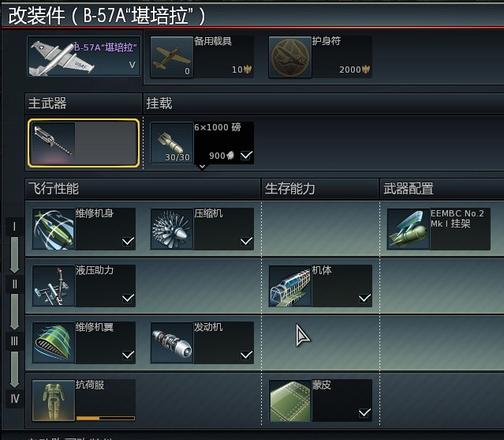Expand the 6×1000 磅 loadout dropdown arrow
The image size is (504, 440).
pyautogui.click(x=202, y=166)
